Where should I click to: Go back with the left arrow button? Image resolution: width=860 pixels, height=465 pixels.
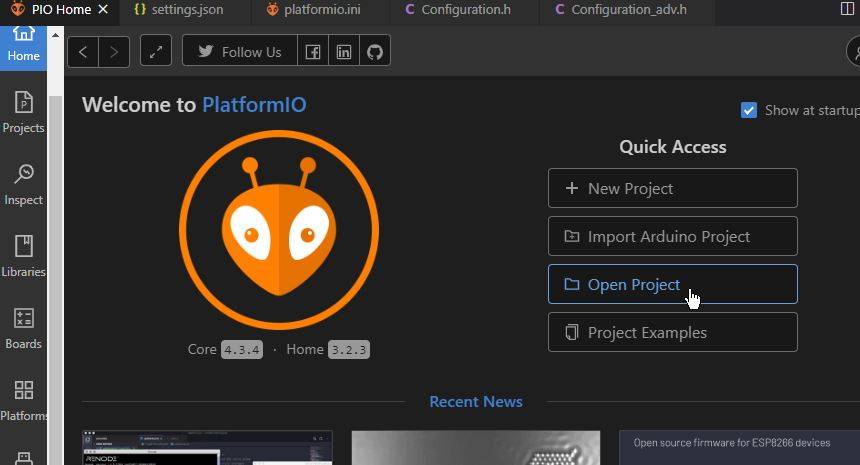click(83, 52)
